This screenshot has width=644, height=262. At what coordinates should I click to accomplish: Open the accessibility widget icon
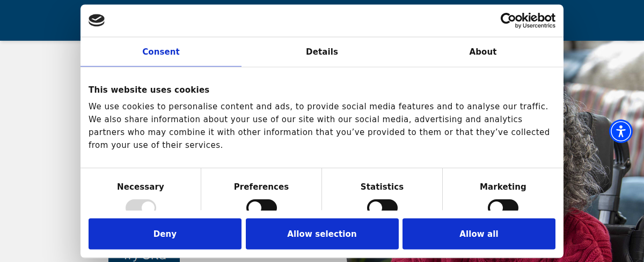click(621, 131)
